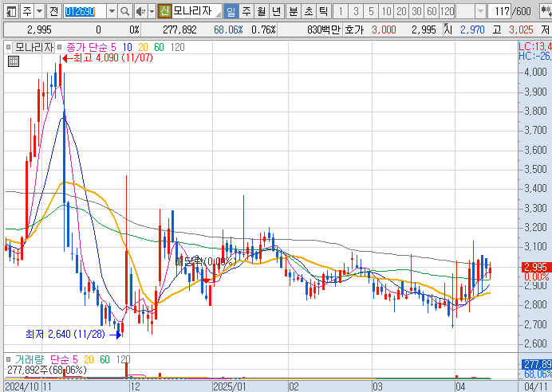Click the red LC:13,4 text at top right
Image resolution: width=552 pixels, height=392 pixels.
pyautogui.click(x=535, y=46)
